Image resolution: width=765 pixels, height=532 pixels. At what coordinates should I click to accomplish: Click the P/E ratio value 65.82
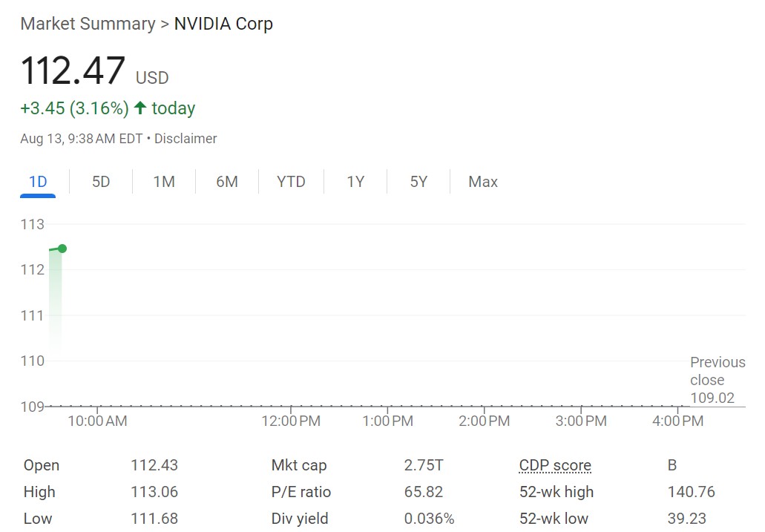[424, 492]
